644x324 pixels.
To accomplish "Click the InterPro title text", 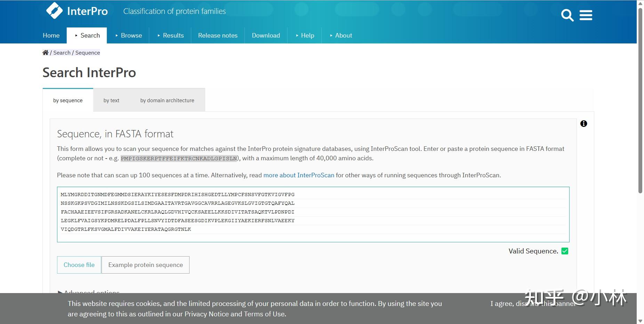I will point(87,11).
